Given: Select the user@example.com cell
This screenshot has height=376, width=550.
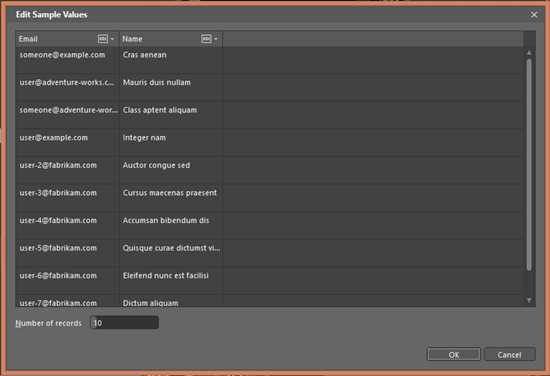Looking at the screenshot, I should point(67,143).
